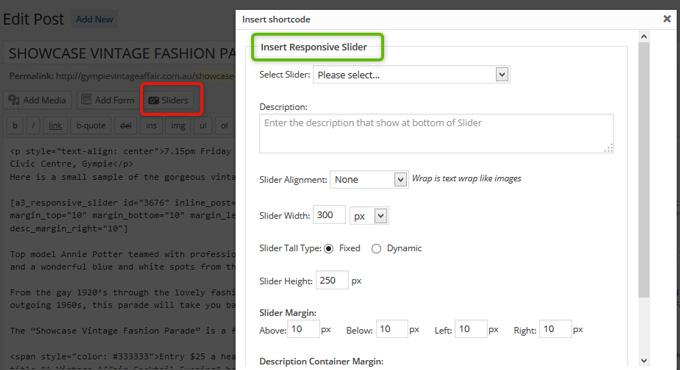The image size is (680, 370).
Task: Click the post title field
Action: [x=120, y=53]
